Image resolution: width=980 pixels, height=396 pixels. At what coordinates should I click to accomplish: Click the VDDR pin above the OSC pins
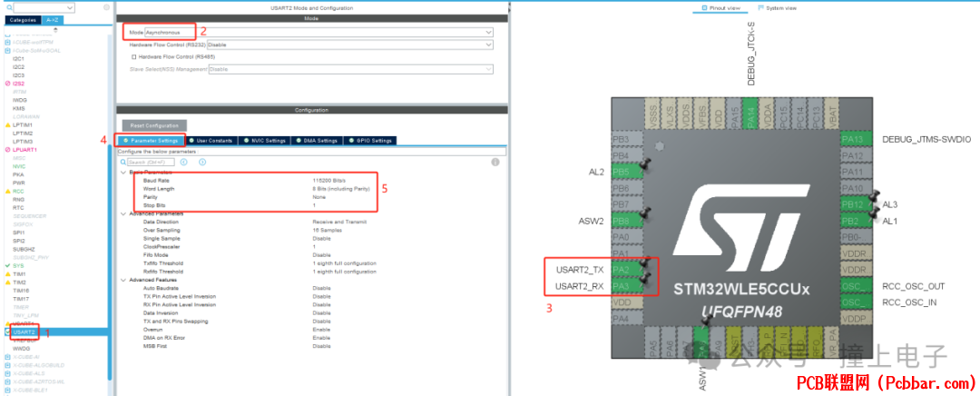857,270
